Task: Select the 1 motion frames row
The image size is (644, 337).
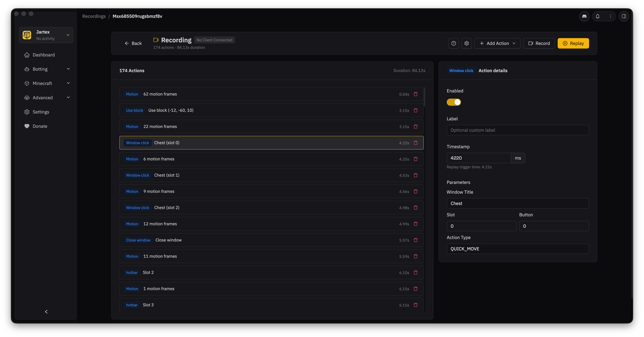Action: [x=271, y=289]
